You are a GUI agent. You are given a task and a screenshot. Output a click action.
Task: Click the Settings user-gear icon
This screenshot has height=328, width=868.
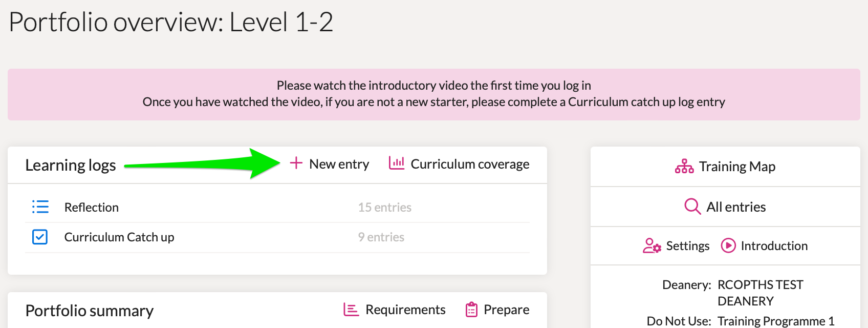(651, 246)
